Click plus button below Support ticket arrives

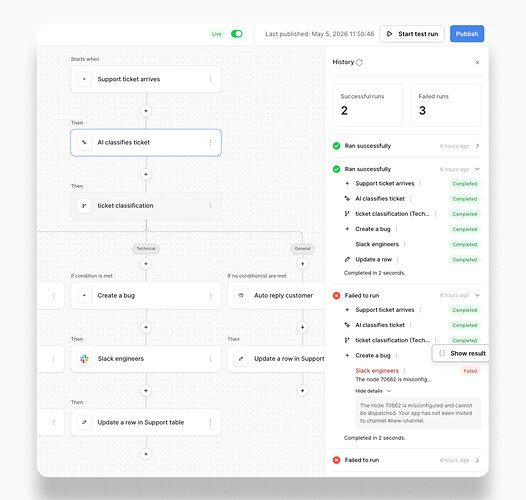coord(146,111)
